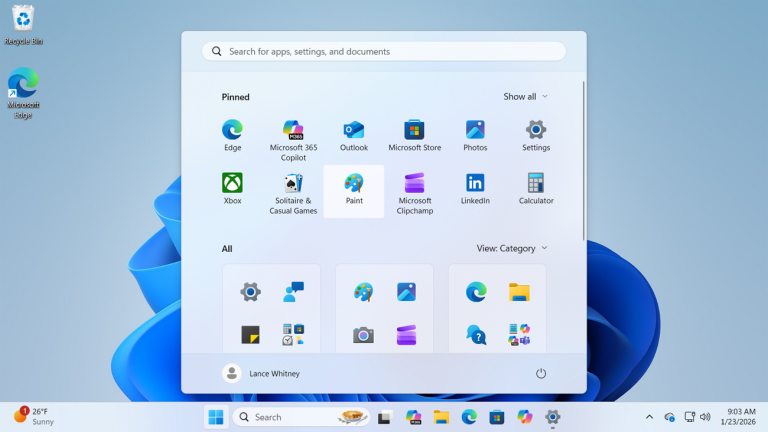Click the Power button in Start menu

coord(541,373)
